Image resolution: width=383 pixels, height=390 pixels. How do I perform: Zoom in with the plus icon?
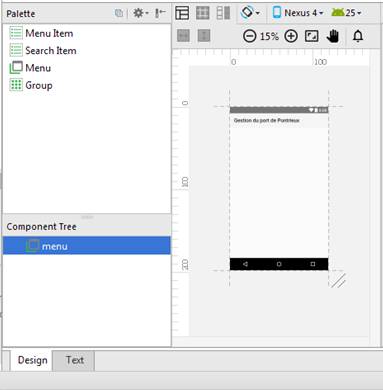[x=291, y=36]
